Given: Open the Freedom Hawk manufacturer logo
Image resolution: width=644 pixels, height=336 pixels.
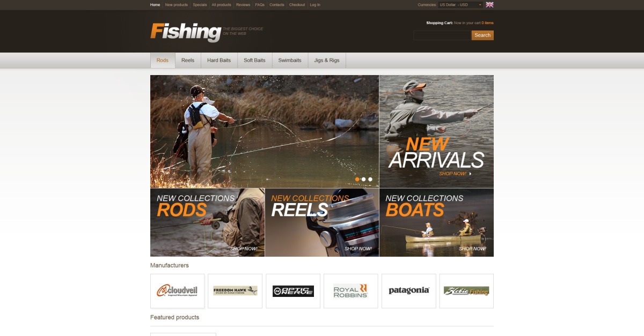Looking at the screenshot, I should (235, 291).
